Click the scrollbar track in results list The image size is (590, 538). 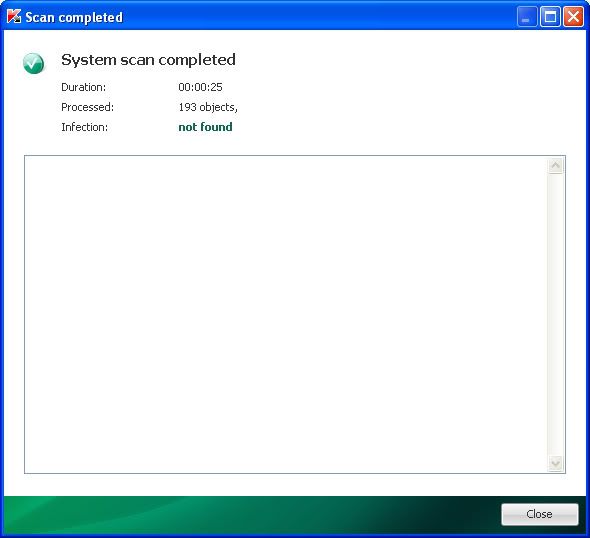[555, 315]
